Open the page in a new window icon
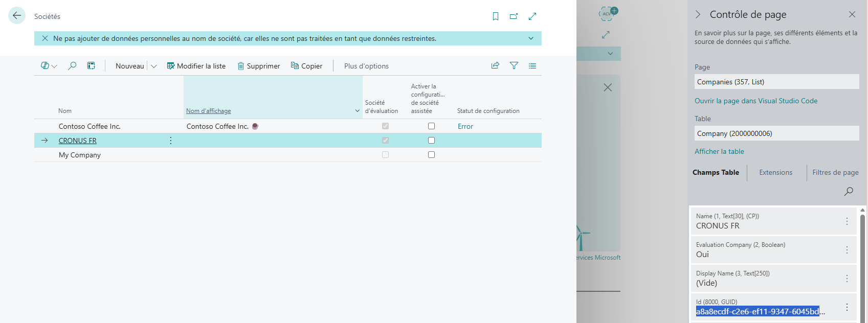The height and width of the screenshot is (323, 868). 514,16
